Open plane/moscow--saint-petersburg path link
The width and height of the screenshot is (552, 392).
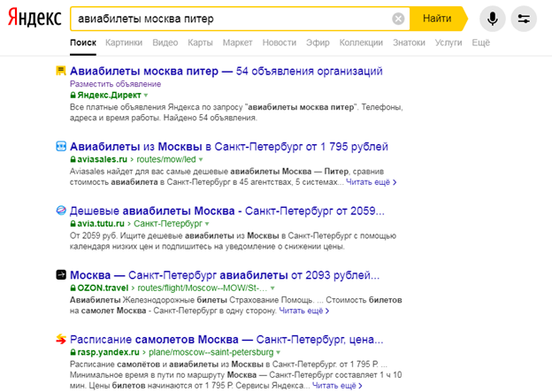point(211,352)
